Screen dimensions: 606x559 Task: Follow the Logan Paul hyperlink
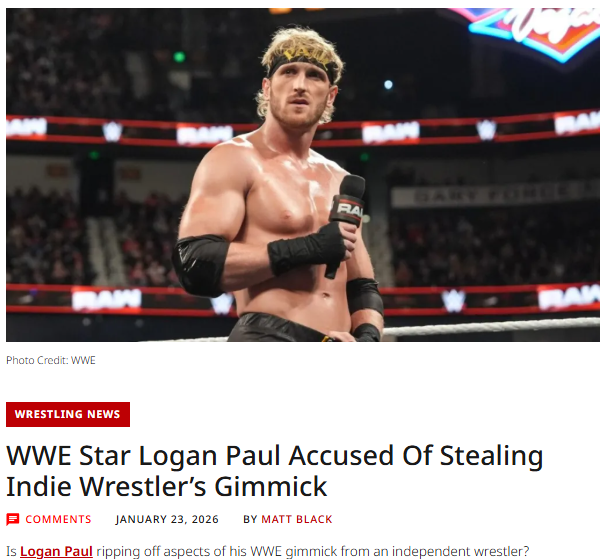coord(56,551)
